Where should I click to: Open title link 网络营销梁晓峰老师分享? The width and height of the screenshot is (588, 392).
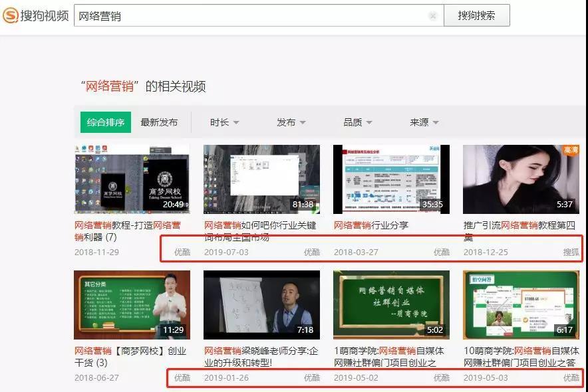pos(261,357)
